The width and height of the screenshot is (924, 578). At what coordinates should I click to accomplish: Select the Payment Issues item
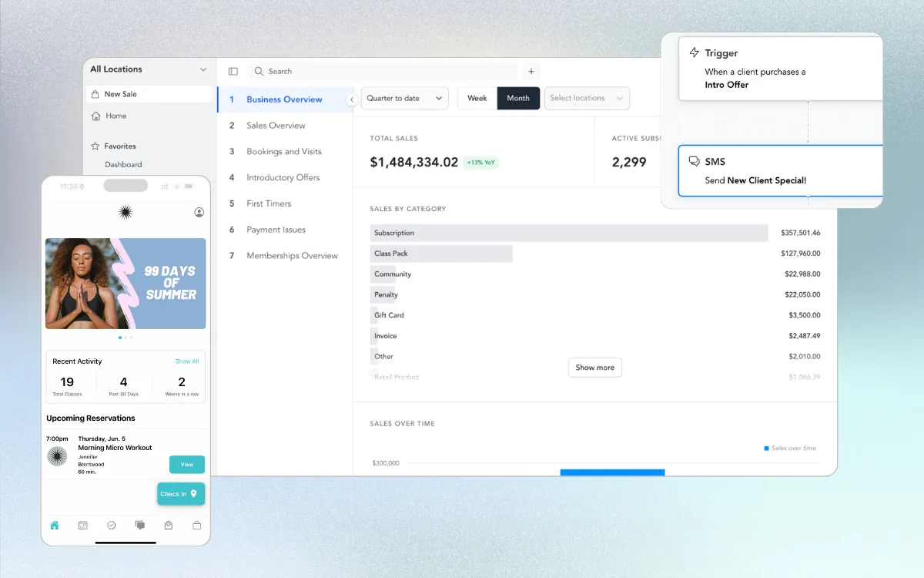[276, 230]
